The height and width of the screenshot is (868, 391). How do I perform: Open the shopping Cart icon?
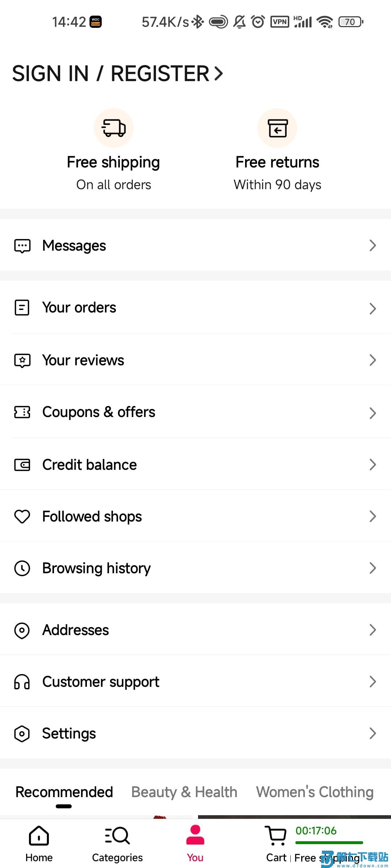[277, 835]
